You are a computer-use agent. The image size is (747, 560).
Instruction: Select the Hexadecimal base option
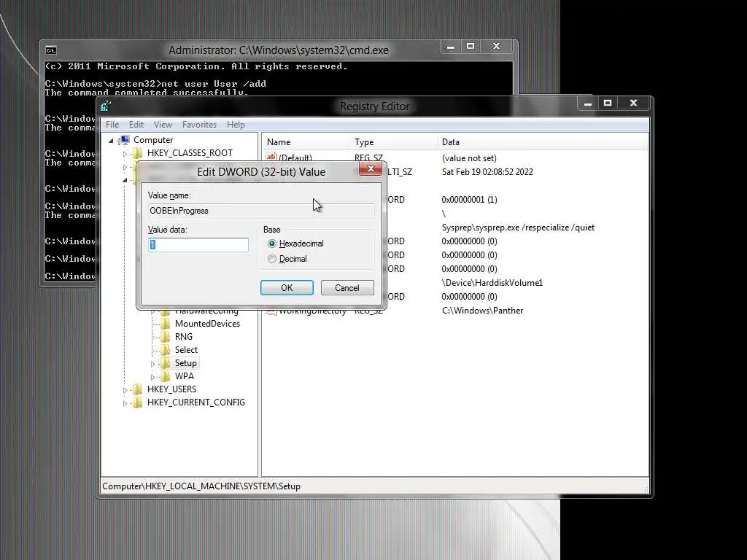tap(271, 244)
